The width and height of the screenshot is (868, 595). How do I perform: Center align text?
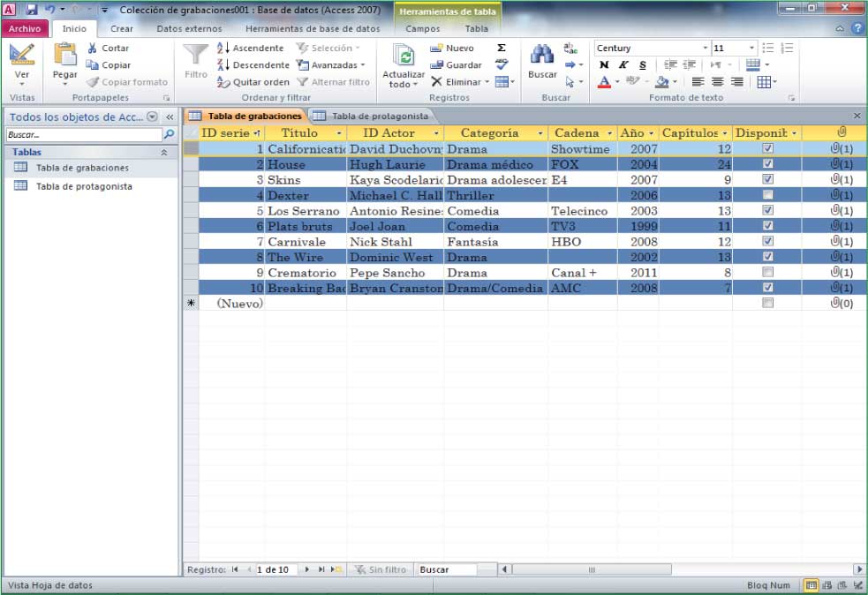(717, 82)
